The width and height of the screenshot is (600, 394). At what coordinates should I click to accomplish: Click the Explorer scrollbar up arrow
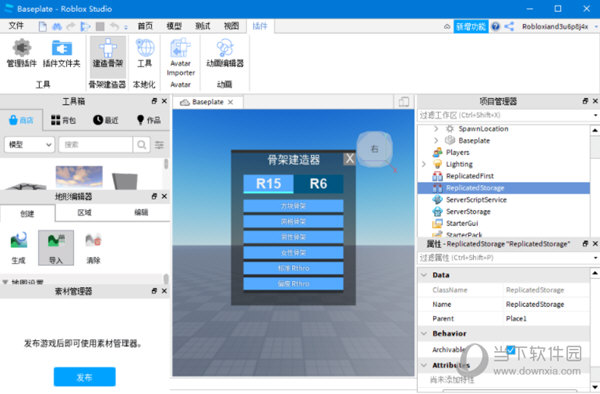pos(595,130)
